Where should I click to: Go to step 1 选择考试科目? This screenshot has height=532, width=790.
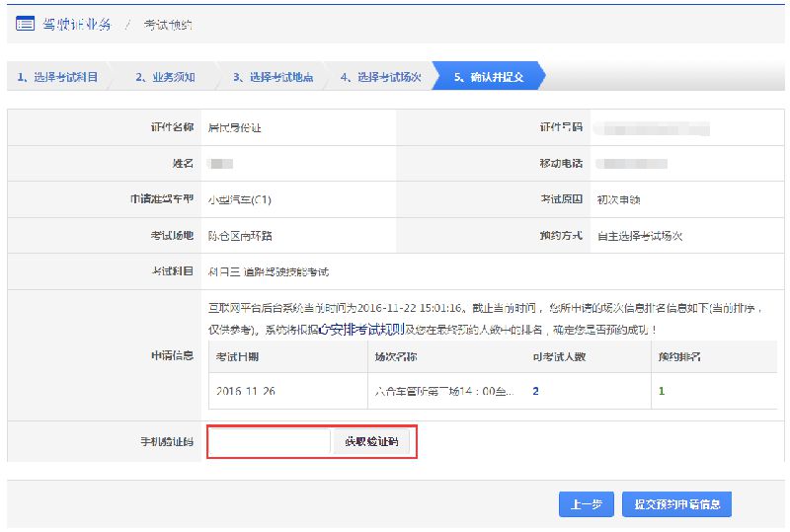(57, 77)
